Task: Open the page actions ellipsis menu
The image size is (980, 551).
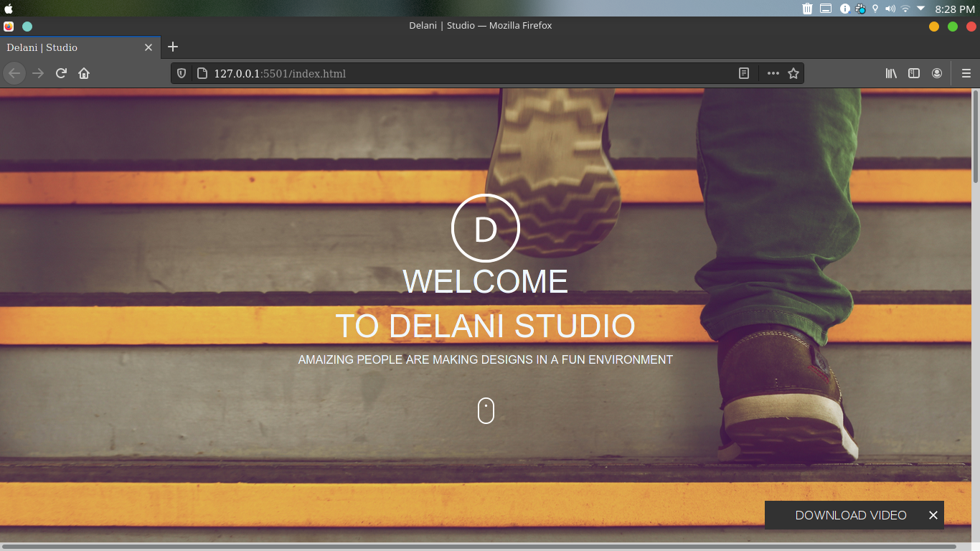Action: [x=773, y=72]
